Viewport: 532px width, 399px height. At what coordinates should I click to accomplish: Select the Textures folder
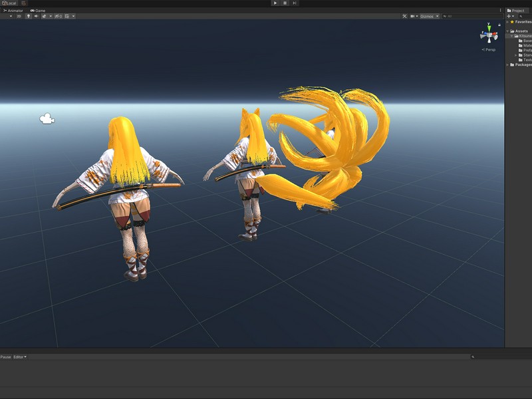click(x=525, y=59)
